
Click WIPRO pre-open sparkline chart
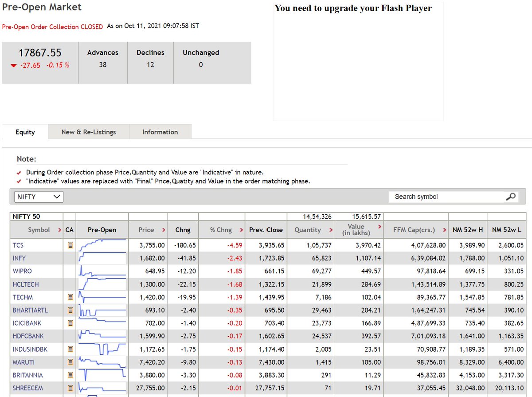point(102,271)
